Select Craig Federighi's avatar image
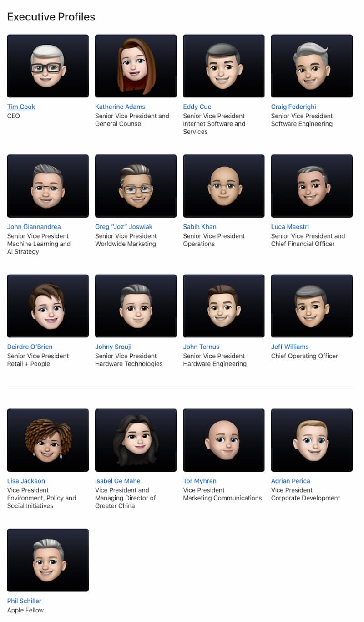This screenshot has width=364, height=622. [x=312, y=66]
